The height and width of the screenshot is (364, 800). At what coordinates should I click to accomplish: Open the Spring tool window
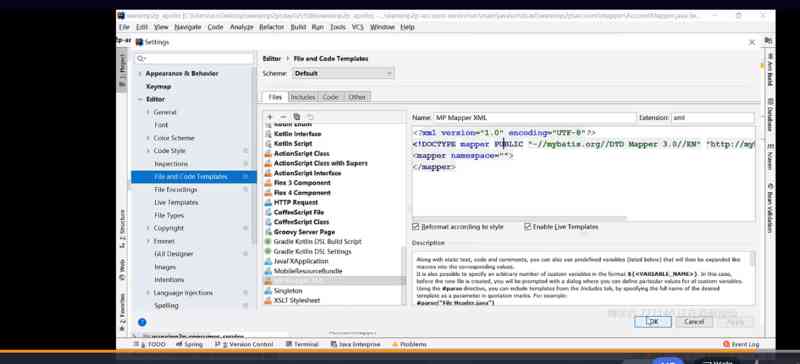(x=189, y=345)
